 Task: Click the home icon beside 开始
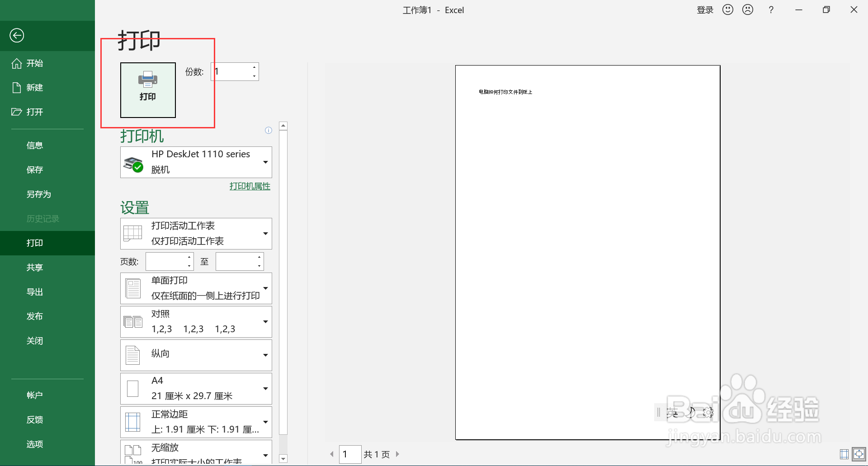pos(17,63)
